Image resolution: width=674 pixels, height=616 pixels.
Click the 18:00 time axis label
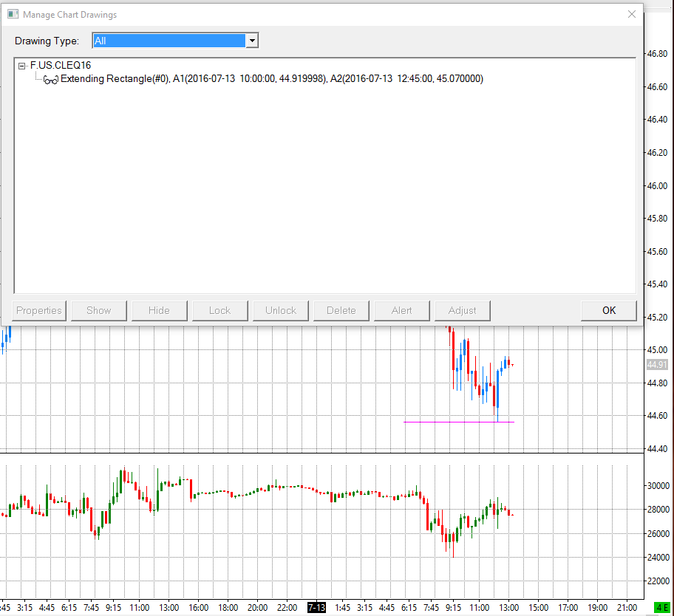(228, 608)
